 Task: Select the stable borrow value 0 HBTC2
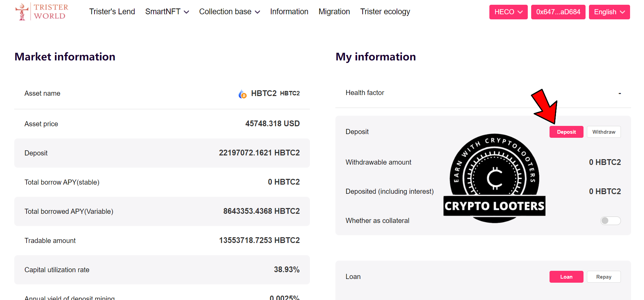coord(284,182)
